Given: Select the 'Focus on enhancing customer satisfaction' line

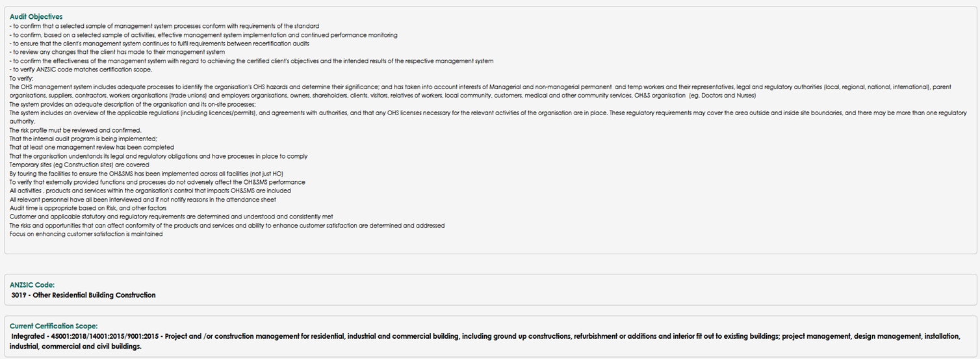Looking at the screenshot, I should pyautogui.click(x=86, y=234).
